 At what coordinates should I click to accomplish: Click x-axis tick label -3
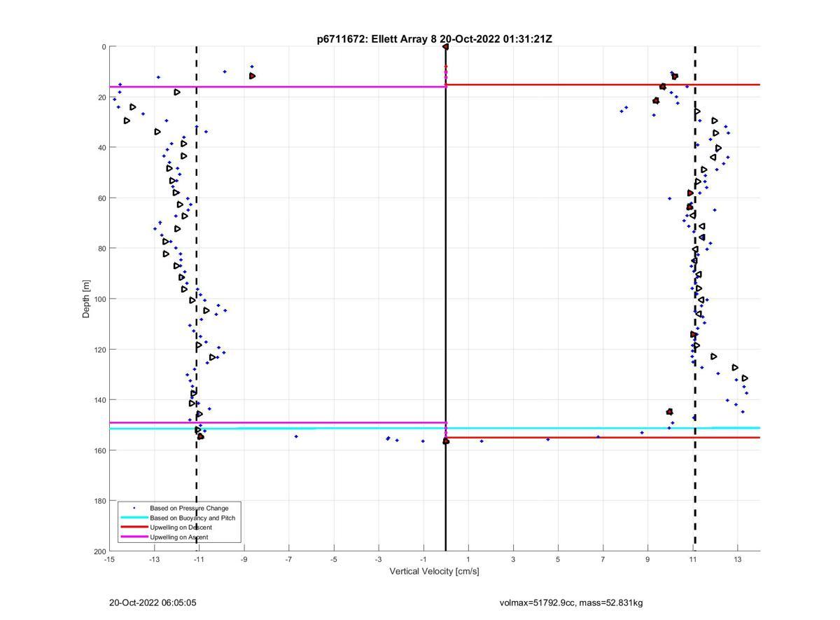coord(378,559)
